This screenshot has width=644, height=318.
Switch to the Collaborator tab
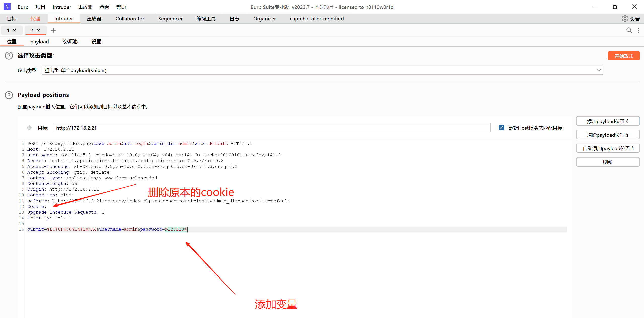(x=130, y=19)
